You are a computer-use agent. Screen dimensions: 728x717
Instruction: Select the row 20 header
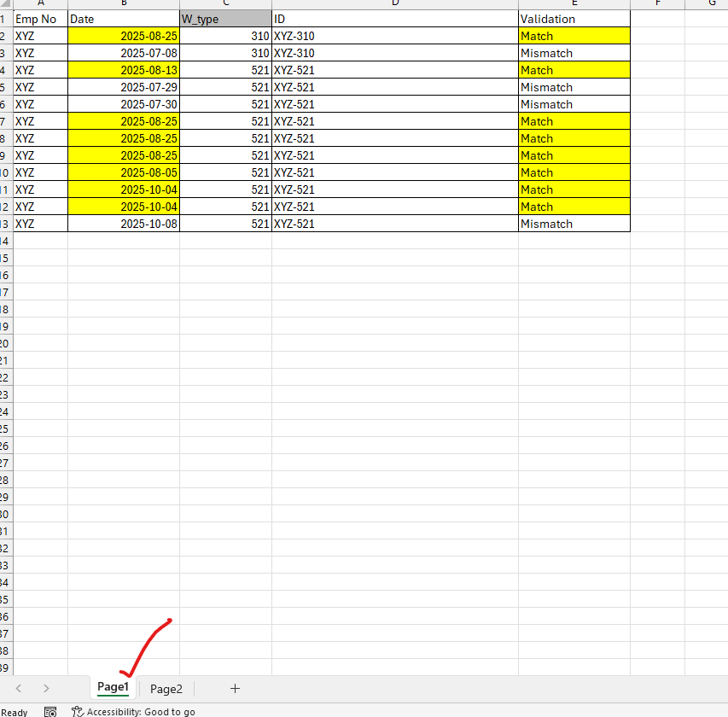click(5, 343)
